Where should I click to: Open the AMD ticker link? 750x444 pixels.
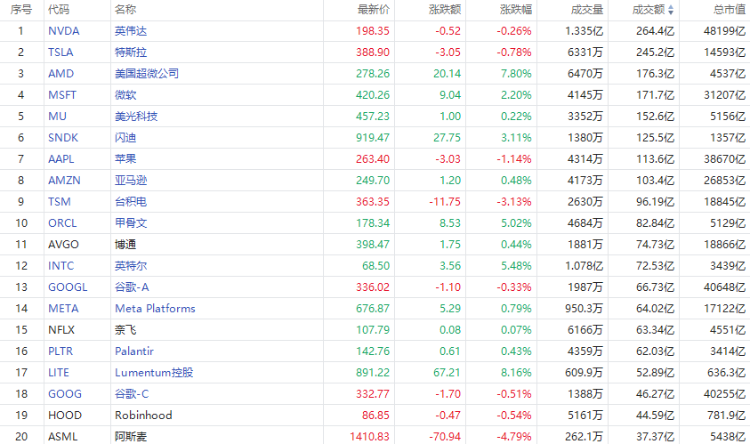pos(61,74)
